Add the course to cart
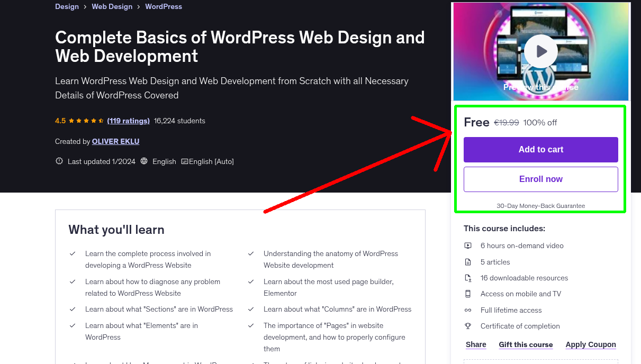The width and height of the screenshot is (641, 364). pyautogui.click(x=540, y=150)
